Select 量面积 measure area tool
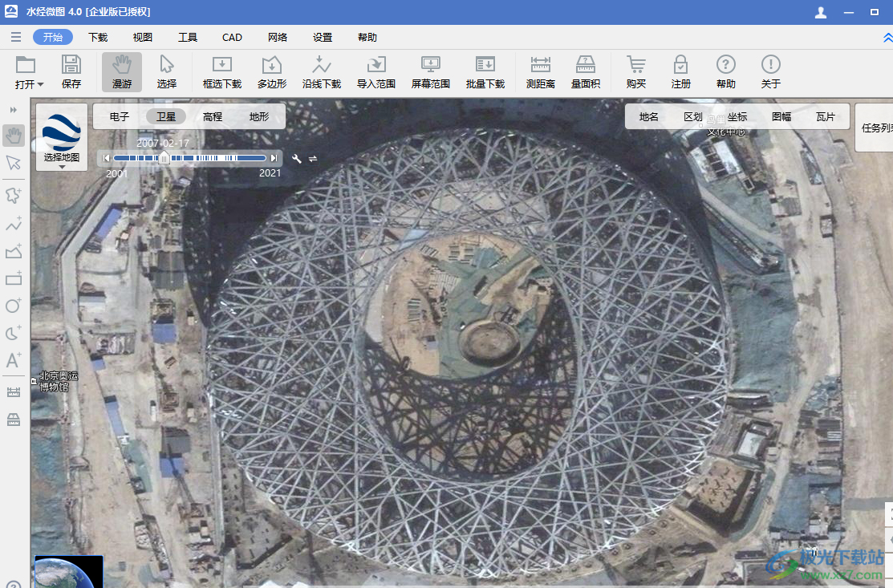 click(x=586, y=71)
